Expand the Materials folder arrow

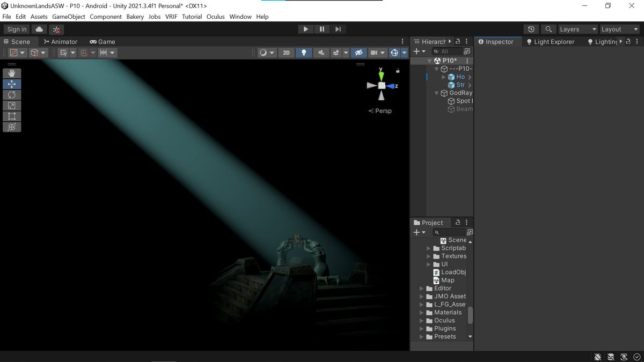(x=422, y=313)
